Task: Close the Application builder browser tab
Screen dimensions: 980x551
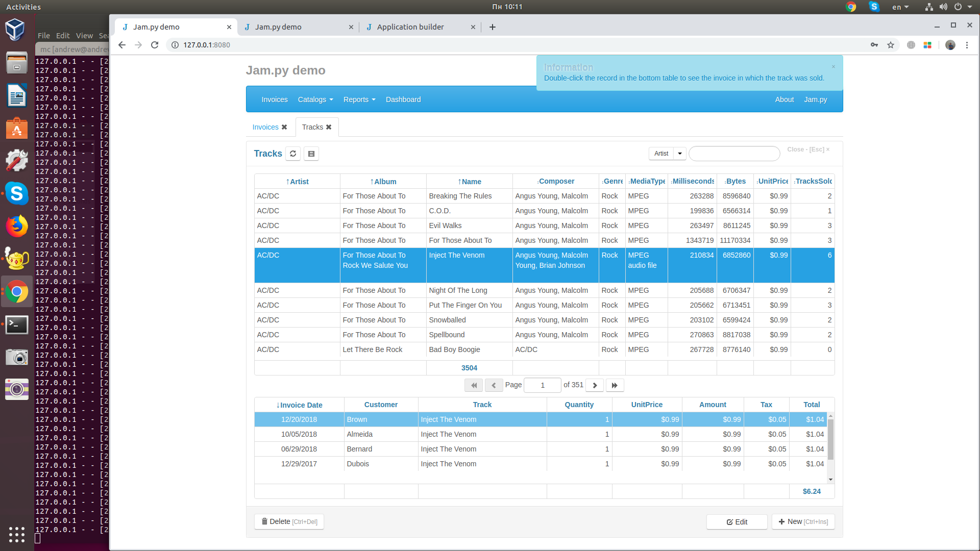Action: [x=473, y=27]
